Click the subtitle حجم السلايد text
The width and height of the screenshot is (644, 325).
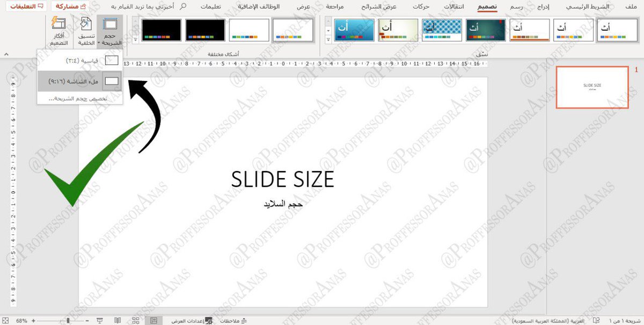click(x=283, y=204)
